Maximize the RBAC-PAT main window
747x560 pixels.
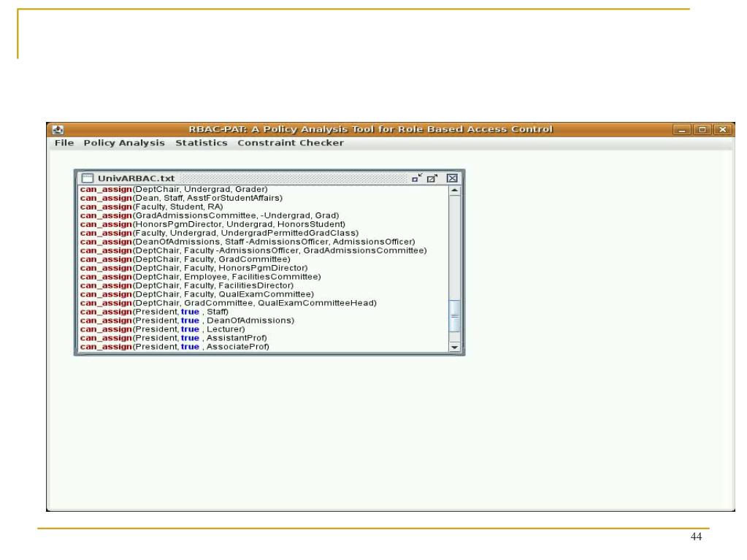[702, 129]
